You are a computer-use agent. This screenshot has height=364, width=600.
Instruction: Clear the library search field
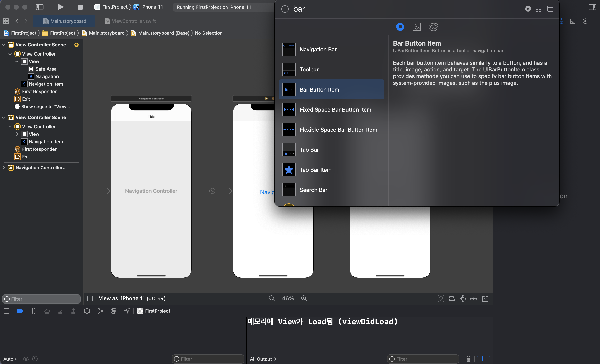(x=528, y=9)
